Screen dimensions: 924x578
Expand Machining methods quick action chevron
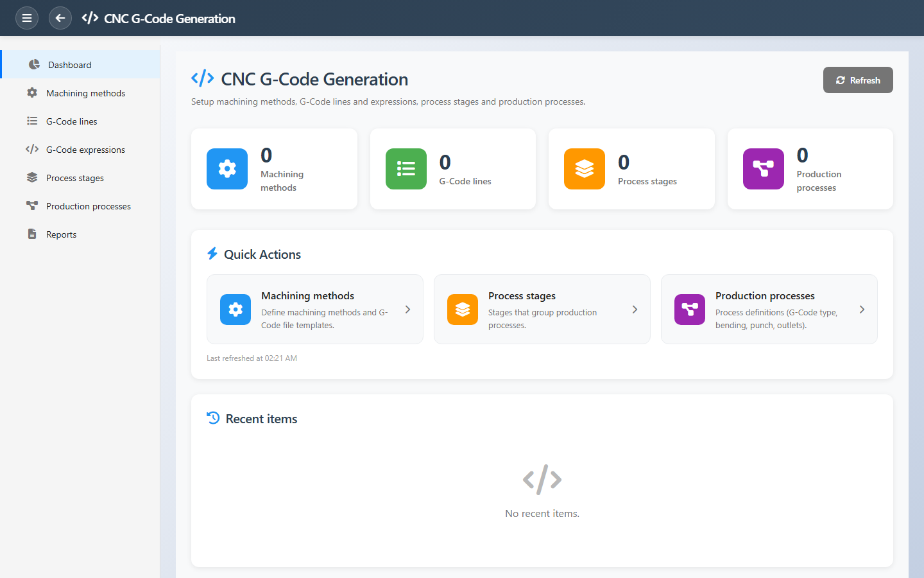407,310
